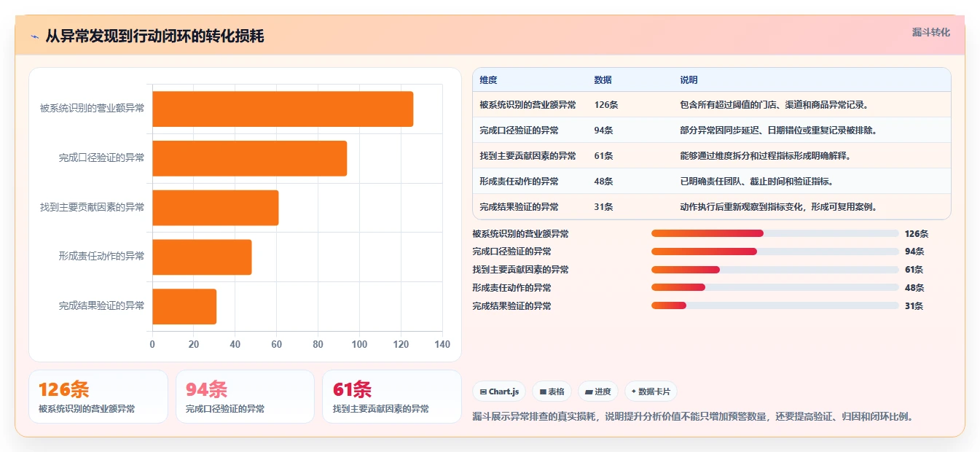Click the 31条 progress bar

(x=775, y=305)
